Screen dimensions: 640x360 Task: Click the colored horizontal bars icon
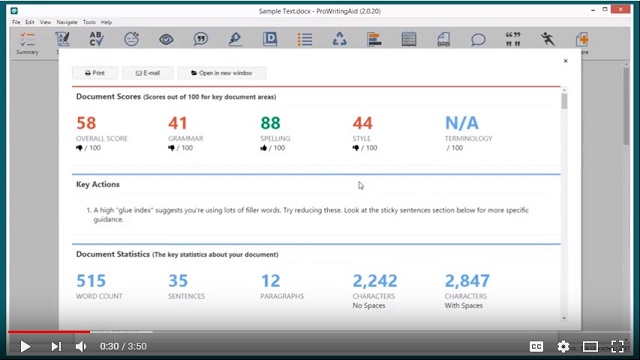point(374,39)
